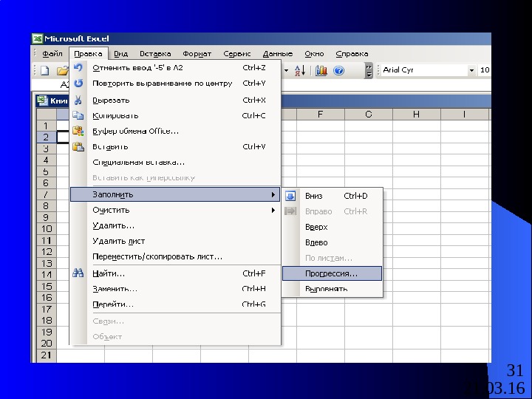Click the binoculars Find icon
The width and height of the screenshot is (532, 399).
(x=78, y=273)
